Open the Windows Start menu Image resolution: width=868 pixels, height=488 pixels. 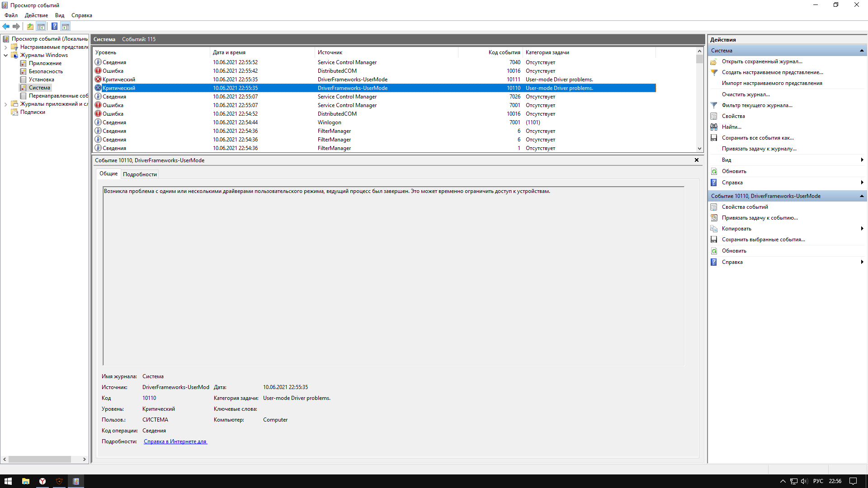(x=8, y=481)
